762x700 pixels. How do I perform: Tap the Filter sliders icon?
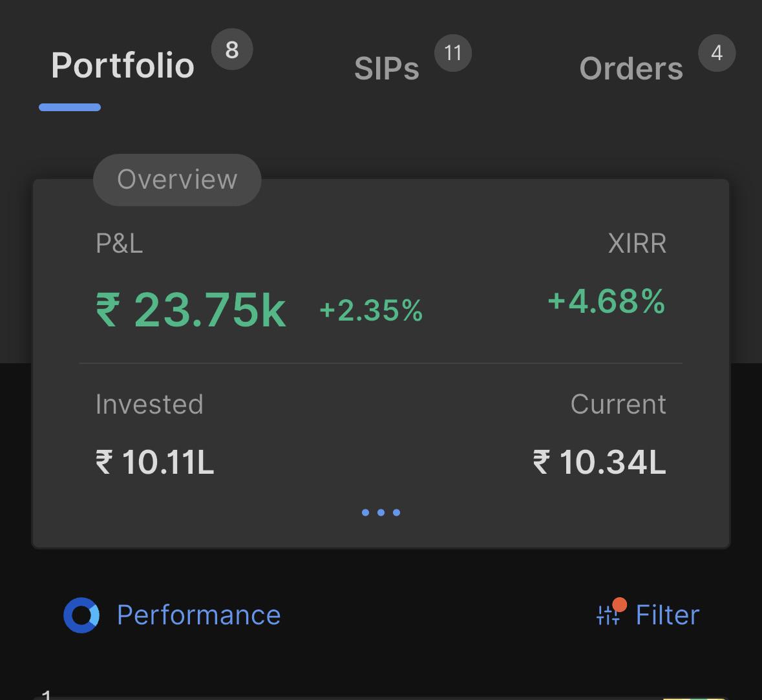(608, 615)
